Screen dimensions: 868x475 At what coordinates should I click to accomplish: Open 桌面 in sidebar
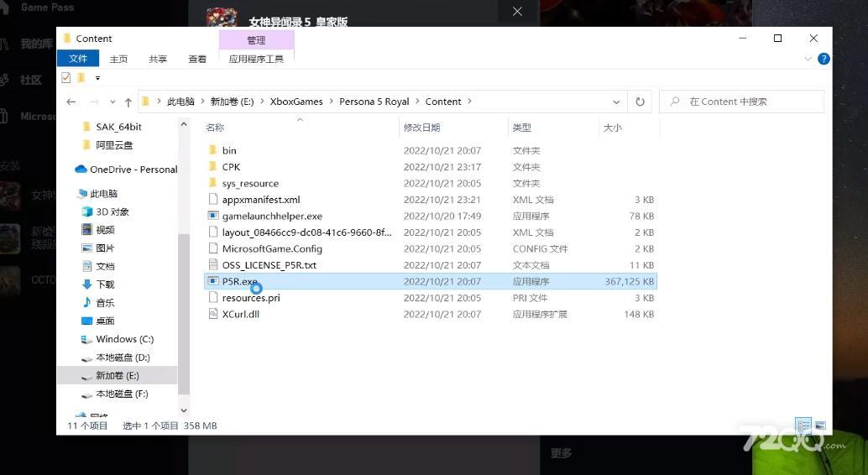(x=98, y=321)
